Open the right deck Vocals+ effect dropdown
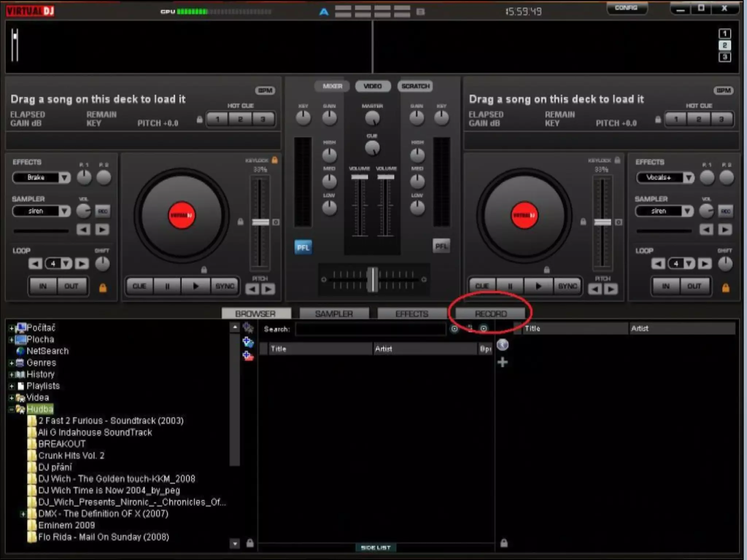 click(x=688, y=178)
